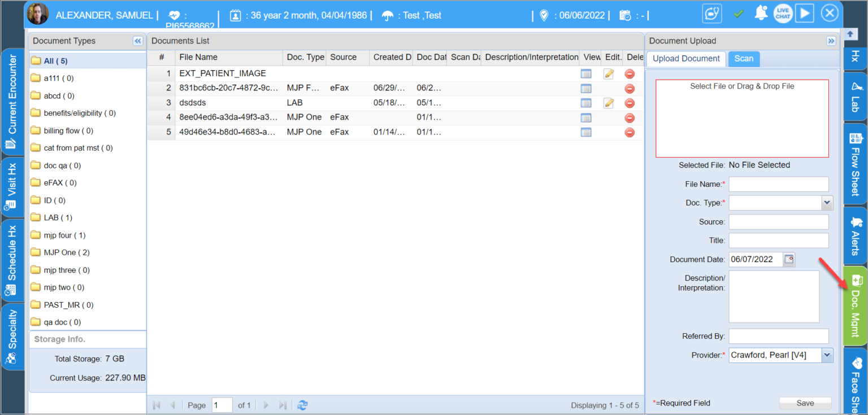
Task: Open the Doc. Mgmt side tab
Action: point(855,306)
